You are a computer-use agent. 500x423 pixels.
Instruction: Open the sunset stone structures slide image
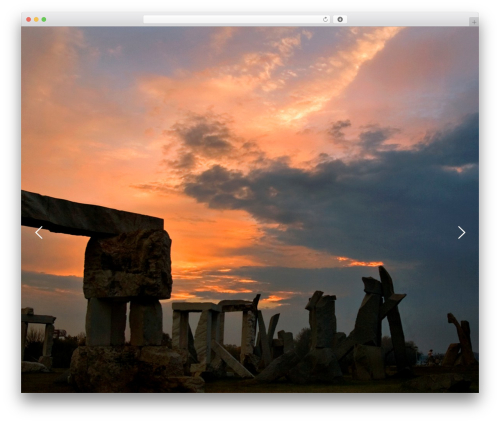click(x=250, y=210)
